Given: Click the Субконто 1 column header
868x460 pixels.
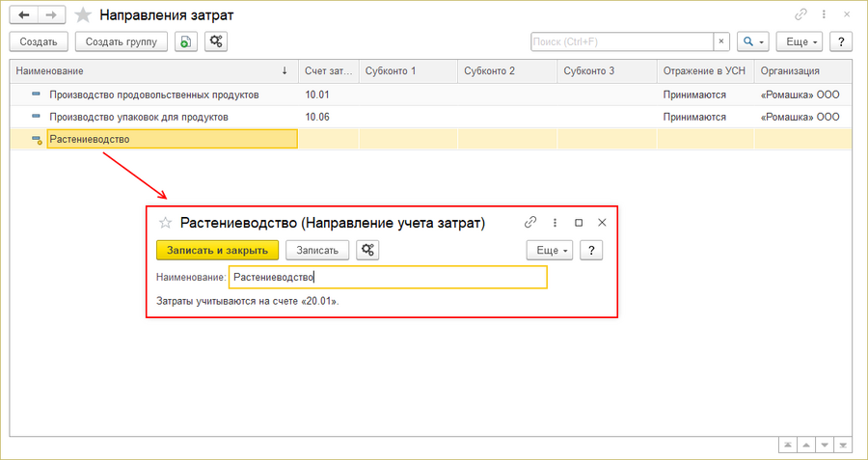Looking at the screenshot, I should click(x=409, y=70).
